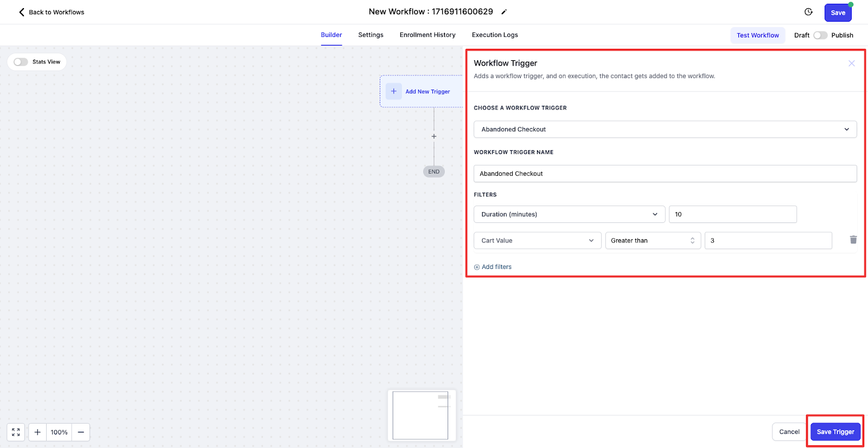
Task: Add a step with the plus node above END
Action: 434,136
